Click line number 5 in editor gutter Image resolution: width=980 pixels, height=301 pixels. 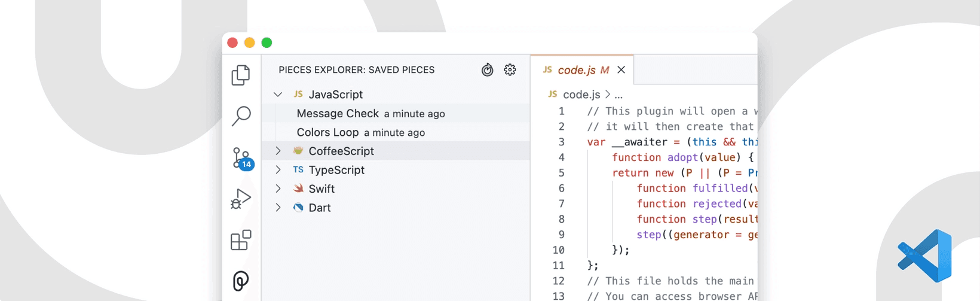[562, 173]
